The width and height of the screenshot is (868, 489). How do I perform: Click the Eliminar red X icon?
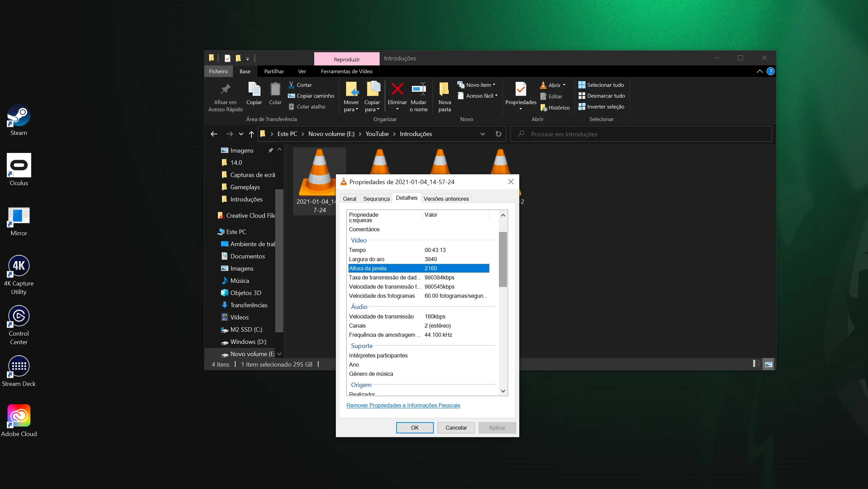pyautogui.click(x=397, y=90)
